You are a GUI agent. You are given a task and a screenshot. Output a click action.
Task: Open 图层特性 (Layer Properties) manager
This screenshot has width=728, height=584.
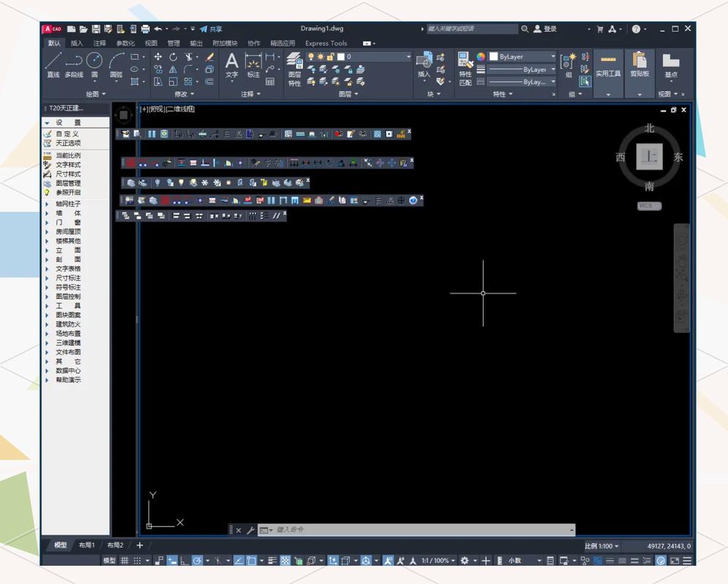tap(295, 69)
